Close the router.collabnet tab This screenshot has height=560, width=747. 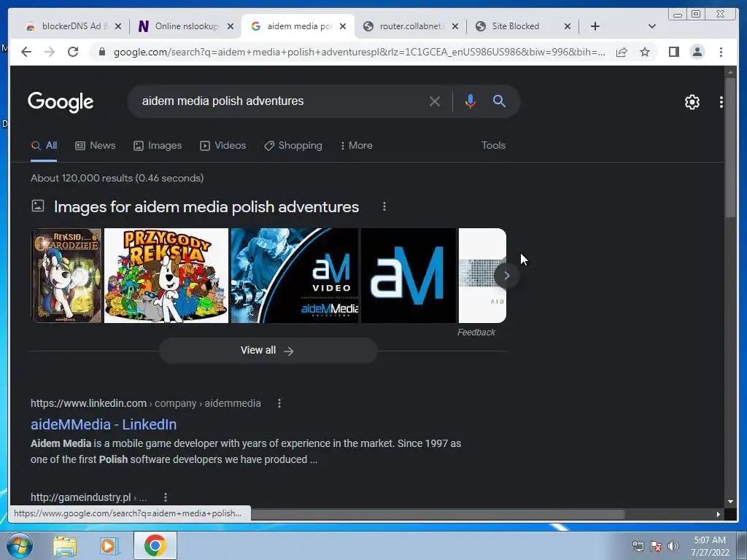coord(455,26)
